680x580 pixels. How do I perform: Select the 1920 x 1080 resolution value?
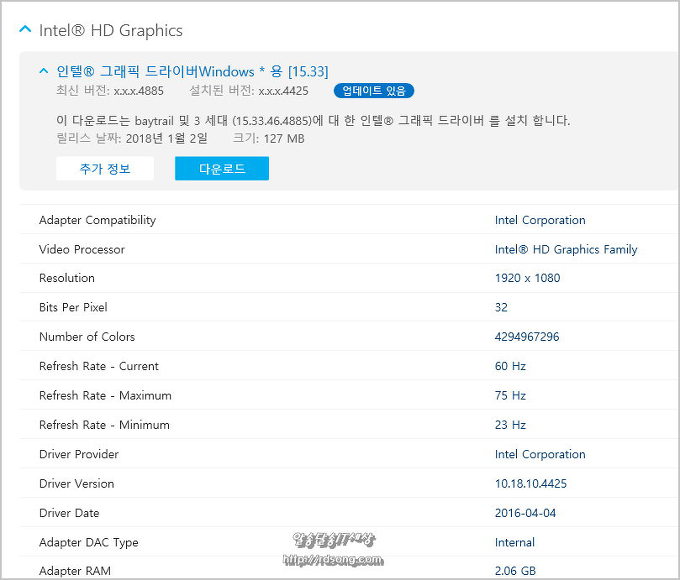[x=527, y=278]
